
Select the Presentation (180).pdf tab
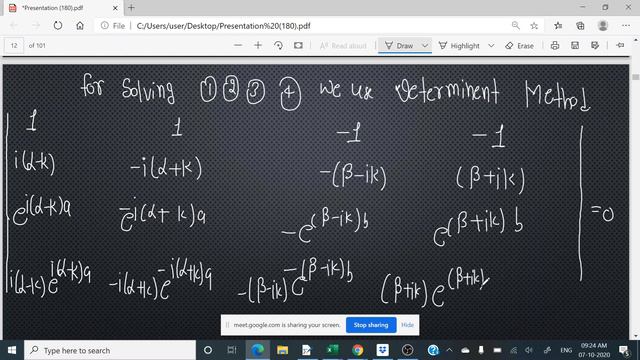click(63, 8)
